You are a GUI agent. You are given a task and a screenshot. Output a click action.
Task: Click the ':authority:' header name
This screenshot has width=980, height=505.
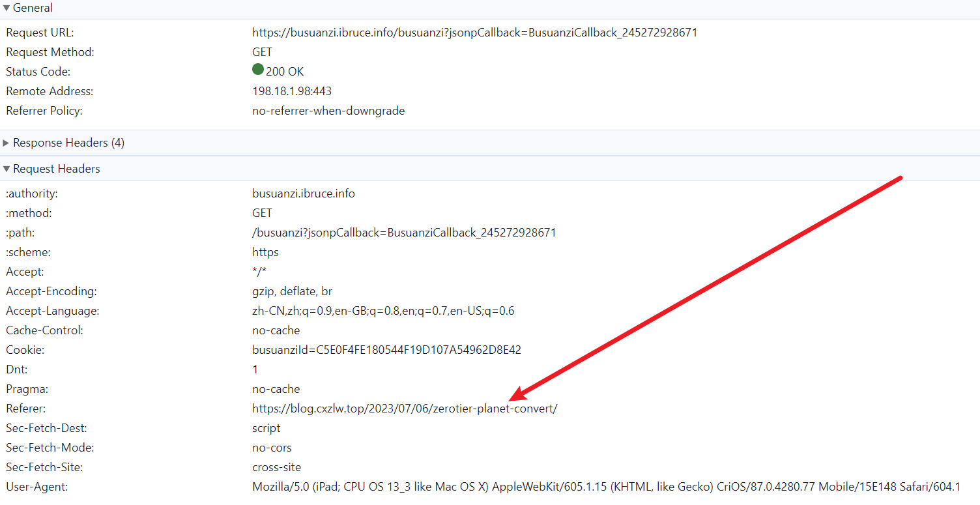pyautogui.click(x=32, y=194)
